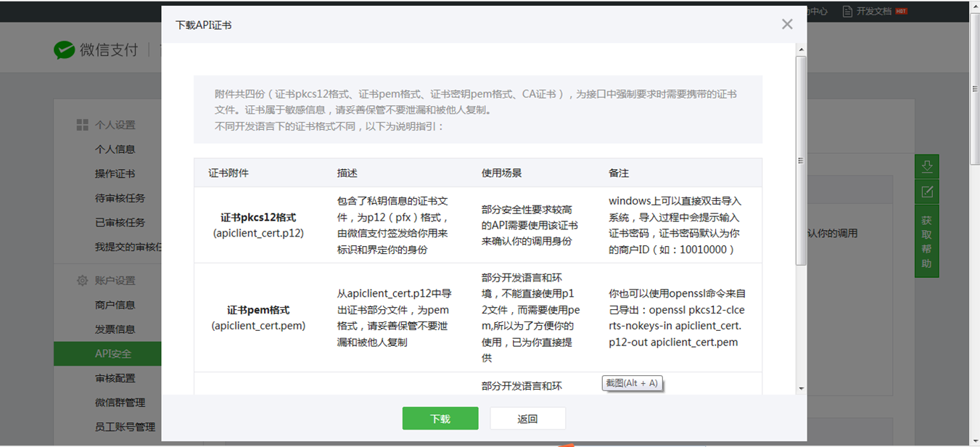980x447 pixels.
Task: Click the note containing the openssl pkcs12 command
Action: pos(677,318)
